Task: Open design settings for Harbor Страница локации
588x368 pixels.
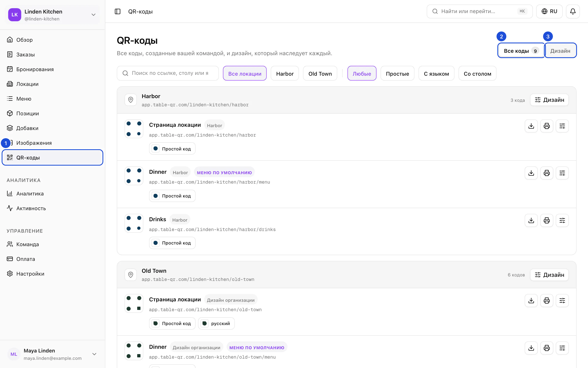Action: (x=562, y=126)
